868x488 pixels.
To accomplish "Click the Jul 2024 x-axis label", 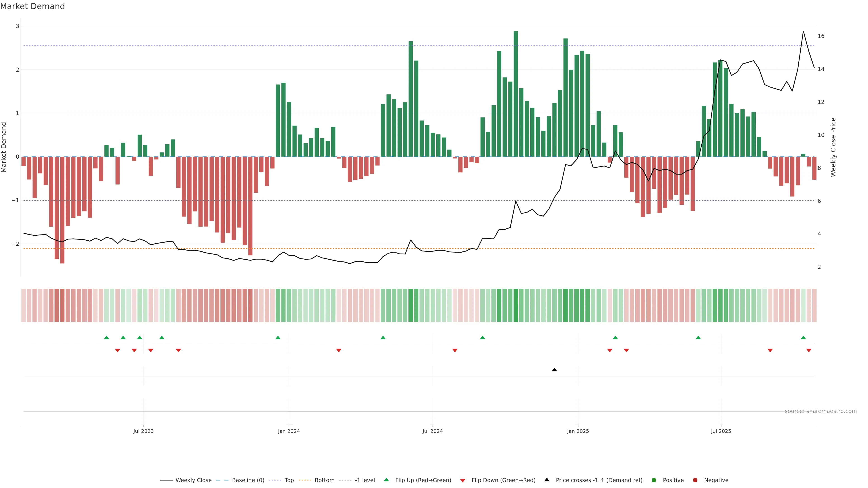I will pos(433,431).
